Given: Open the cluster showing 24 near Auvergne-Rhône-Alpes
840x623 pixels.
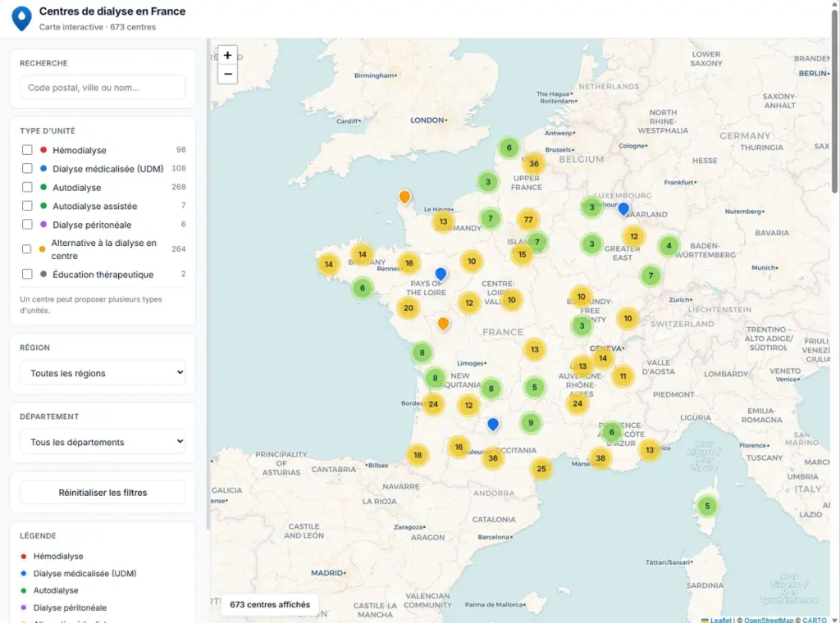Looking at the screenshot, I should (577, 403).
